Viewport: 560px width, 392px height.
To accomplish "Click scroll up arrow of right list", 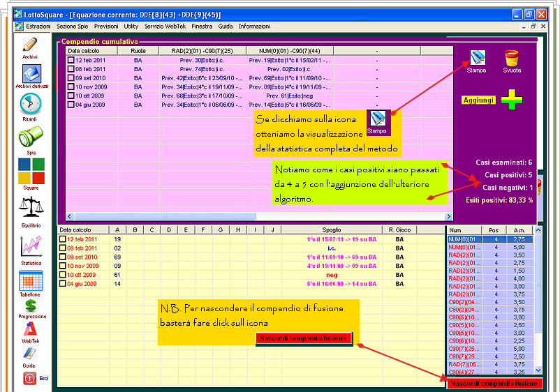I will (x=538, y=230).
